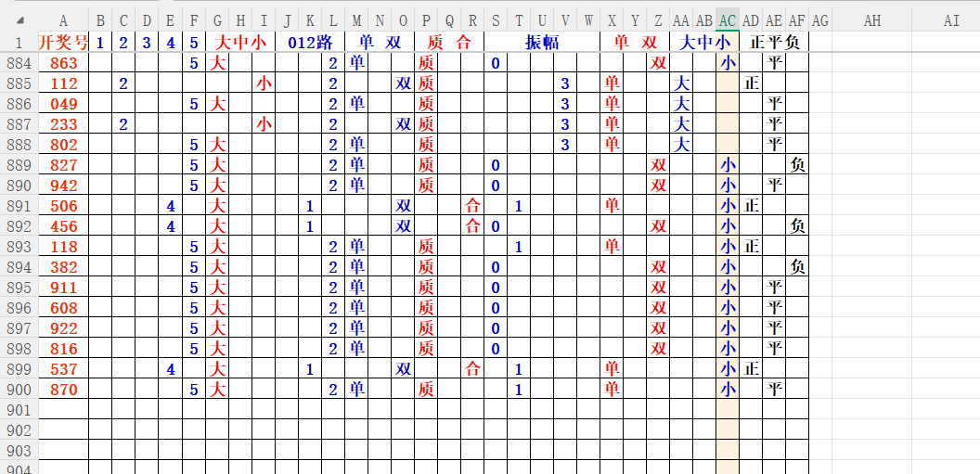Click cell with lottery number 112

63,83
